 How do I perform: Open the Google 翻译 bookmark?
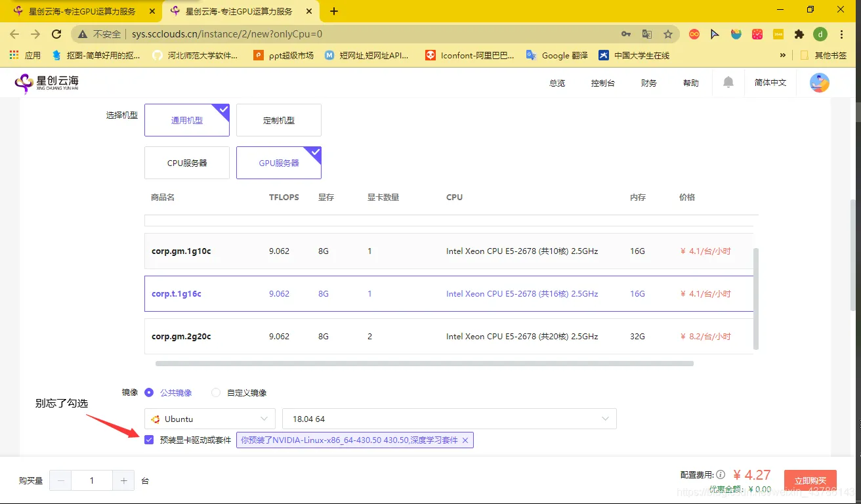tap(556, 56)
